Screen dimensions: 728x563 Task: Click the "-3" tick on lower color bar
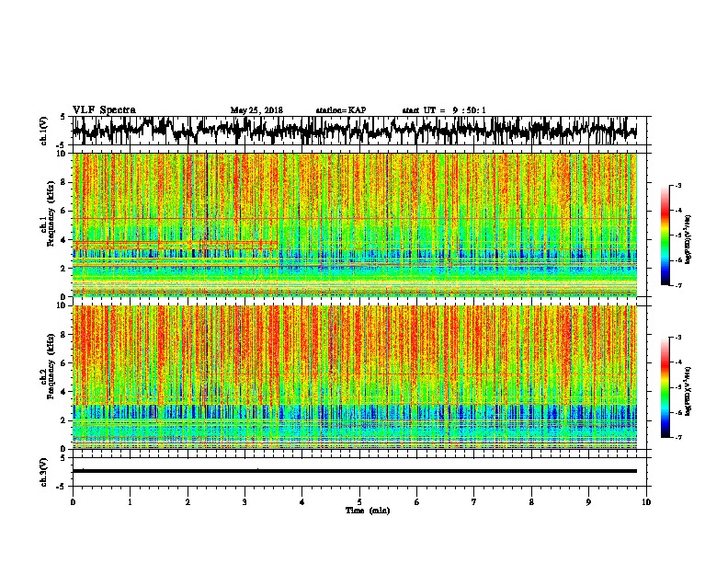click(678, 337)
